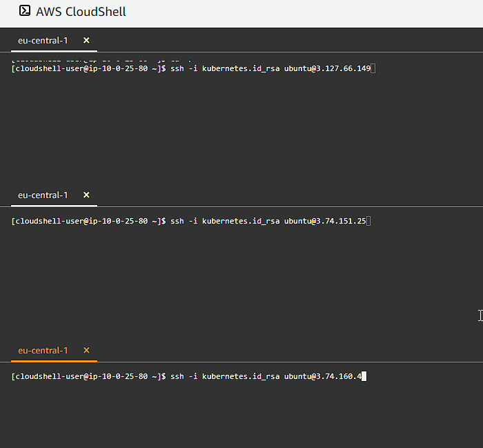Click the cursor box after 3.74.151.25
483x448 pixels.
tap(368, 221)
